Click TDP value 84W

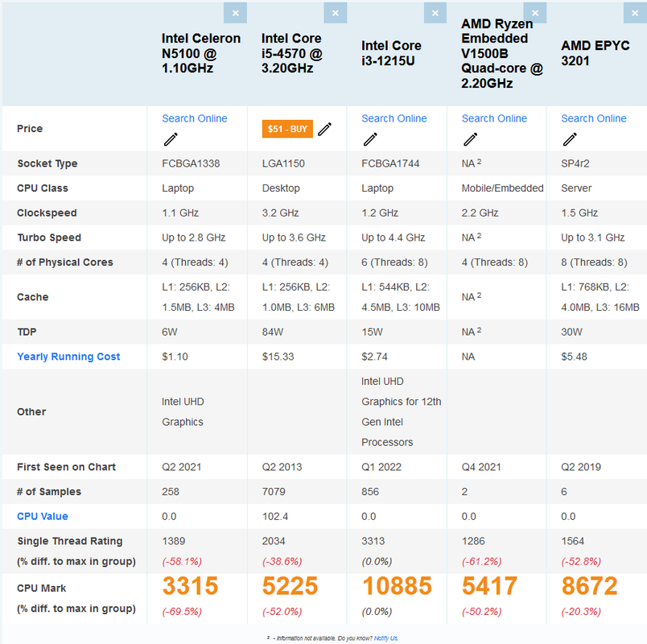coord(272,332)
